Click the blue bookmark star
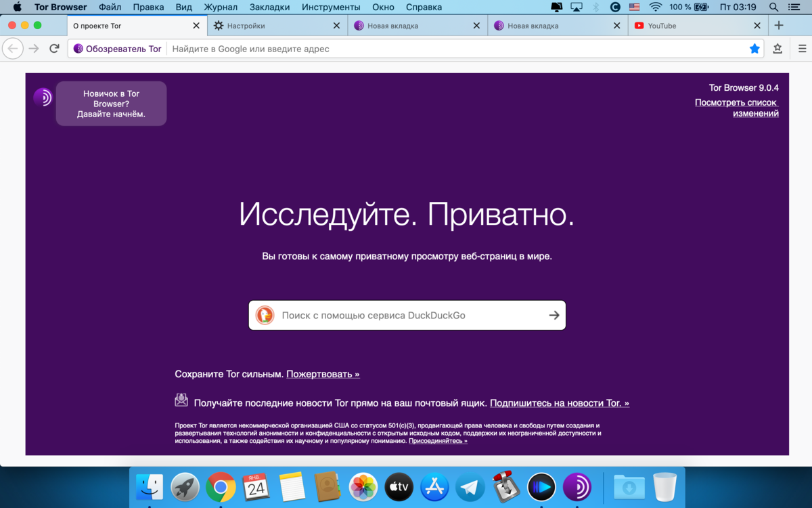This screenshot has height=508, width=812. 754,49
